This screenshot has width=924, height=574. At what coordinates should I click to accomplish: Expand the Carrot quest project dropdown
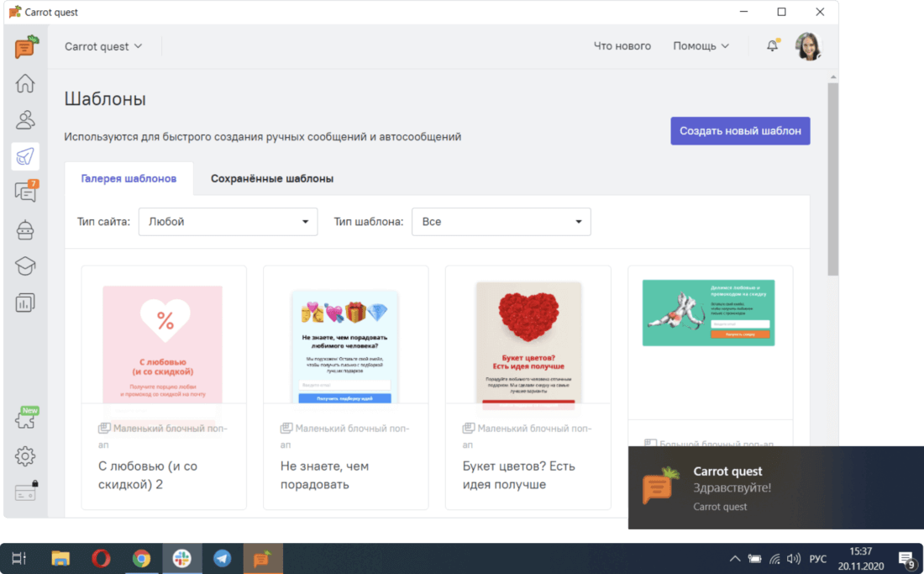[x=103, y=46]
